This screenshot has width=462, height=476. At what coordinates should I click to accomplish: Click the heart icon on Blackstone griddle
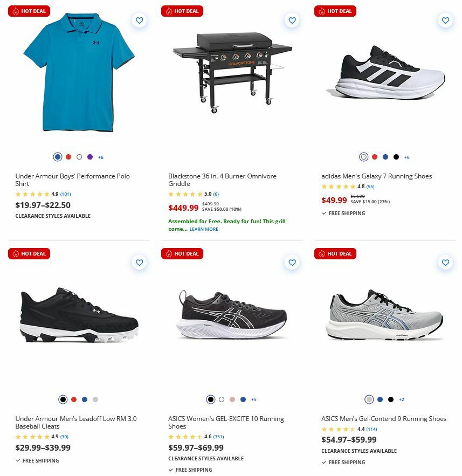click(292, 20)
